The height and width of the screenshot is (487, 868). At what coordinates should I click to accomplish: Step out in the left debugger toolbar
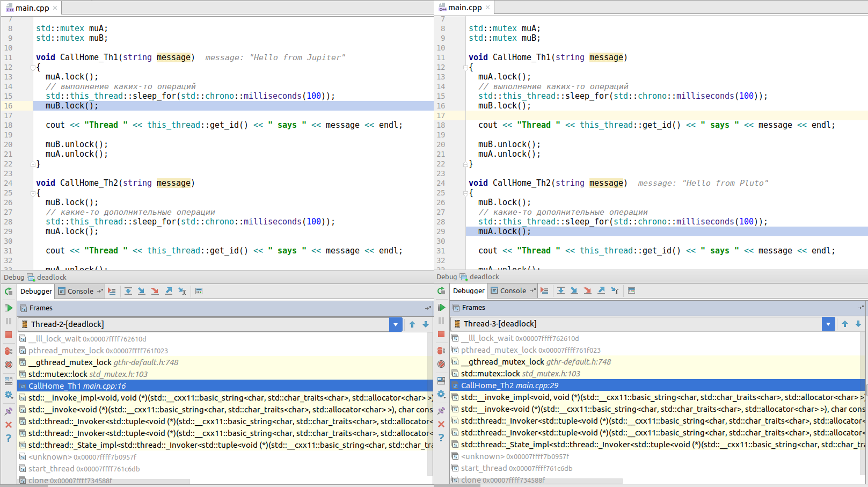169,291
